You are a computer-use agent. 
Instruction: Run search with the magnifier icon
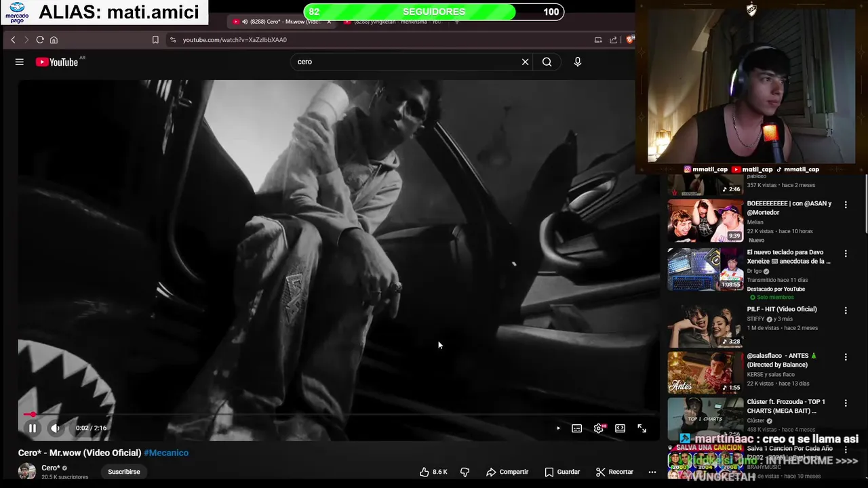(547, 62)
